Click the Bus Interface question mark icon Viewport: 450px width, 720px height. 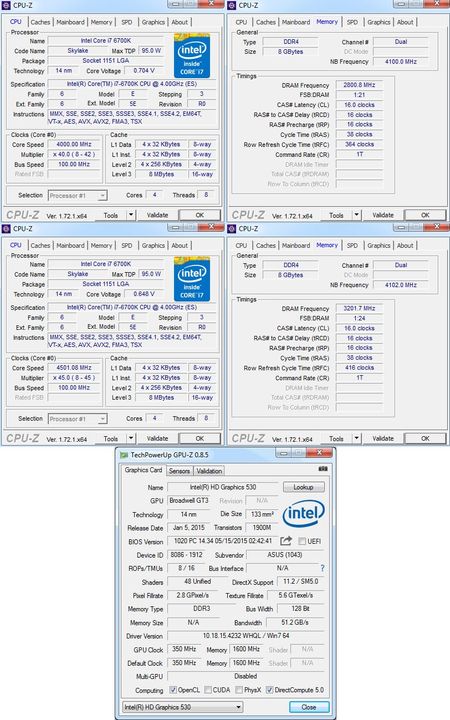point(322,568)
